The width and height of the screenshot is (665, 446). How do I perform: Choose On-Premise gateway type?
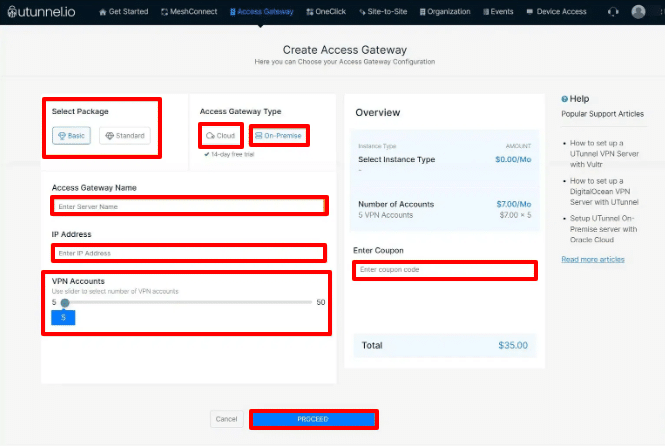coord(278,135)
